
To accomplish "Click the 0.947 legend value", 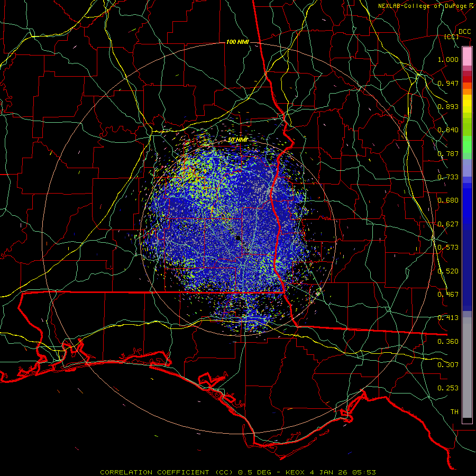I will [448, 83].
